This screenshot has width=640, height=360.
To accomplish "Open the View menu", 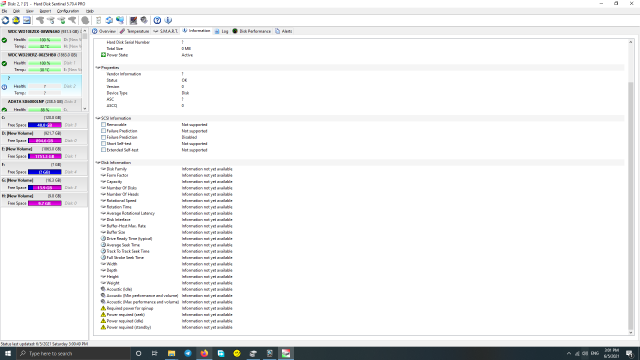I will (30, 11).
